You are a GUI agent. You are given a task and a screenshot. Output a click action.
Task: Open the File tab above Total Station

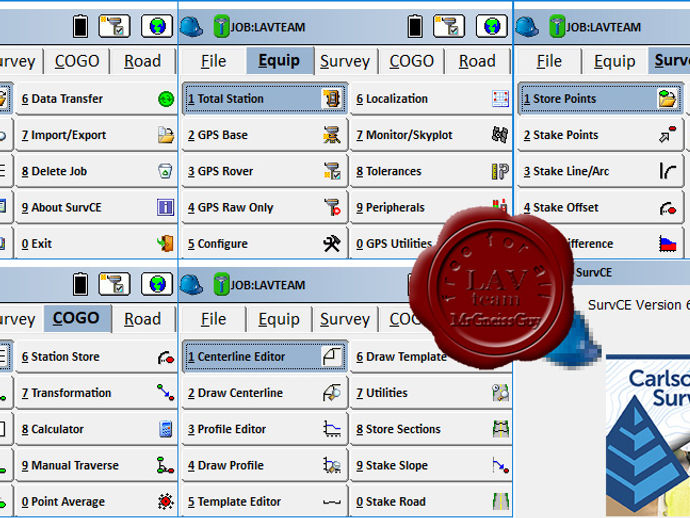213,61
